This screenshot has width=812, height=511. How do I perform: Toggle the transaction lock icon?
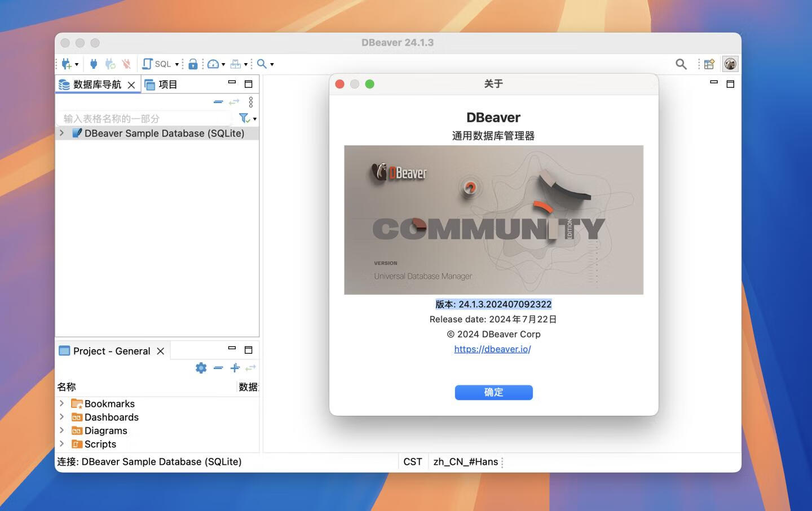(x=193, y=64)
